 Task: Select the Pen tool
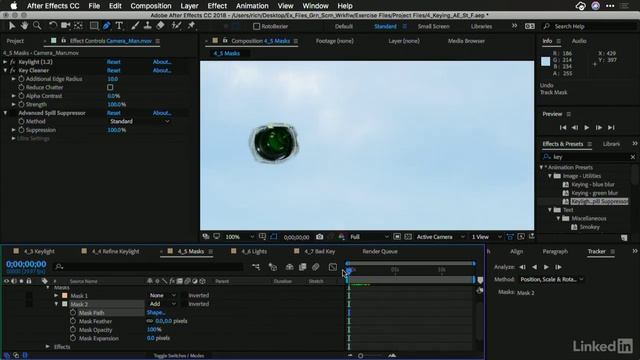tap(107, 26)
